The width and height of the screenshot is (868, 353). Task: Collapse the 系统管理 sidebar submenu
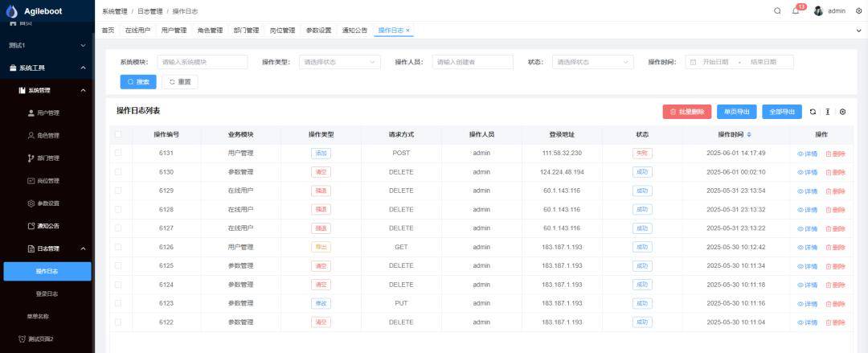click(x=47, y=90)
